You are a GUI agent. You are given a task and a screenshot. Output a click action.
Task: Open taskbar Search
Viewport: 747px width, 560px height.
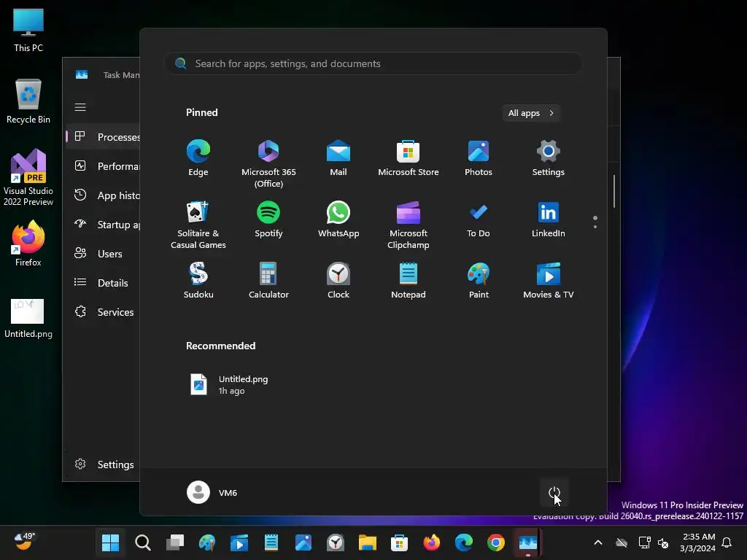(142, 542)
